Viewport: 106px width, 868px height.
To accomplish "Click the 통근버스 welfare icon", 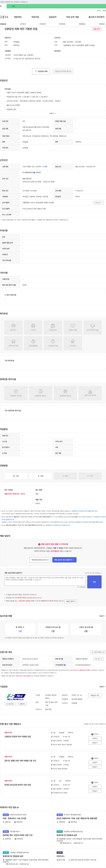I will tap(13, 328).
